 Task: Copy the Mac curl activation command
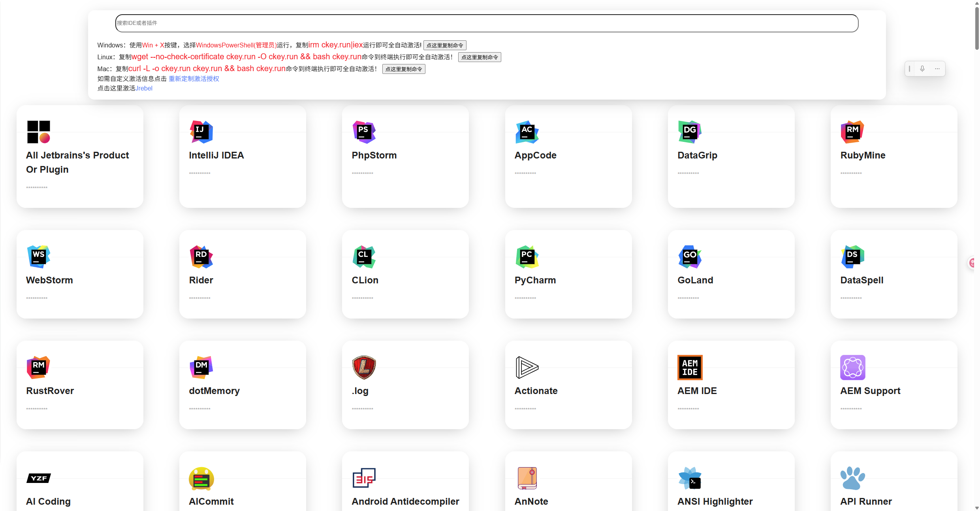(x=404, y=69)
